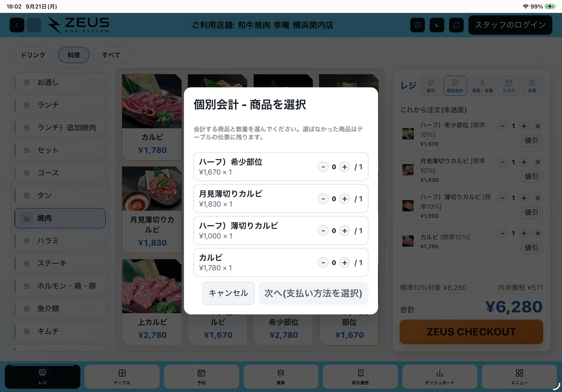Open the レジ bottom tab
Screen dimensions: 562x392
(x=43, y=377)
